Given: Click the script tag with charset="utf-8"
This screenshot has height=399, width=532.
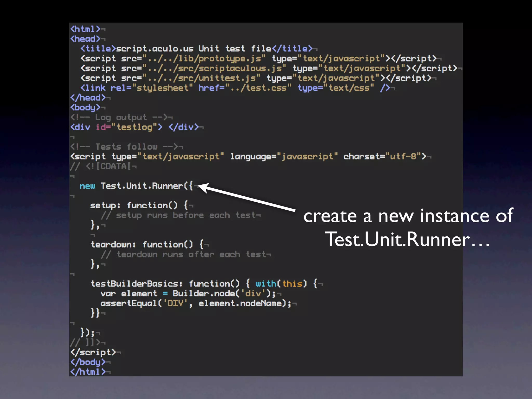Looking at the screenshot, I should click(x=248, y=156).
